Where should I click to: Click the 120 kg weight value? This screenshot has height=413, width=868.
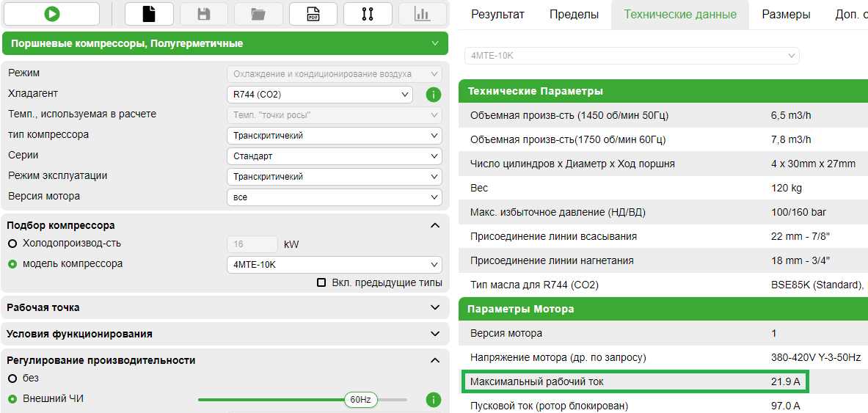[786, 189]
